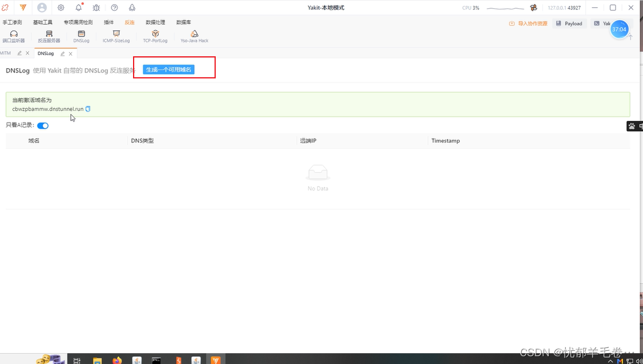This screenshot has width=643, height=364.
Task: Rename the MITM tab with its pencil icon
Action: [x=19, y=53]
